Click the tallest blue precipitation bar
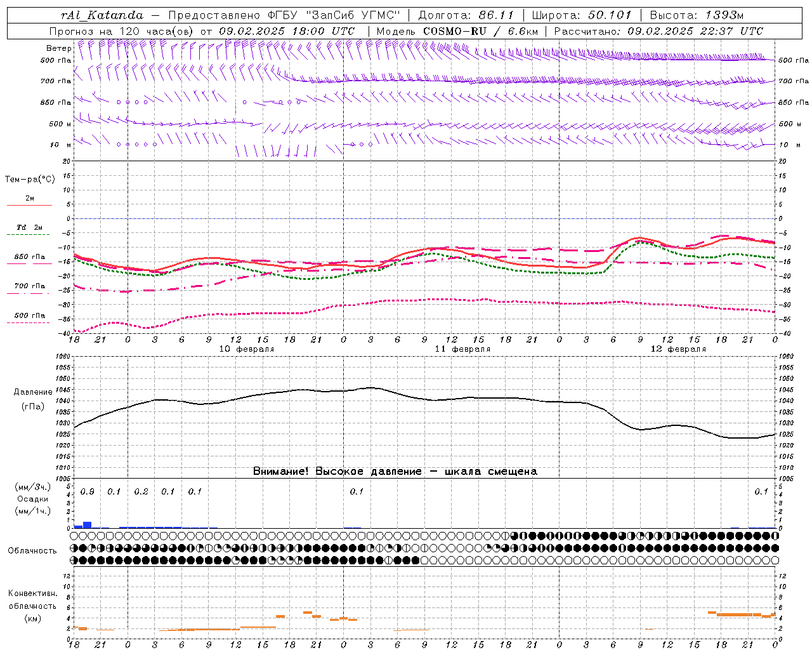 tap(88, 525)
